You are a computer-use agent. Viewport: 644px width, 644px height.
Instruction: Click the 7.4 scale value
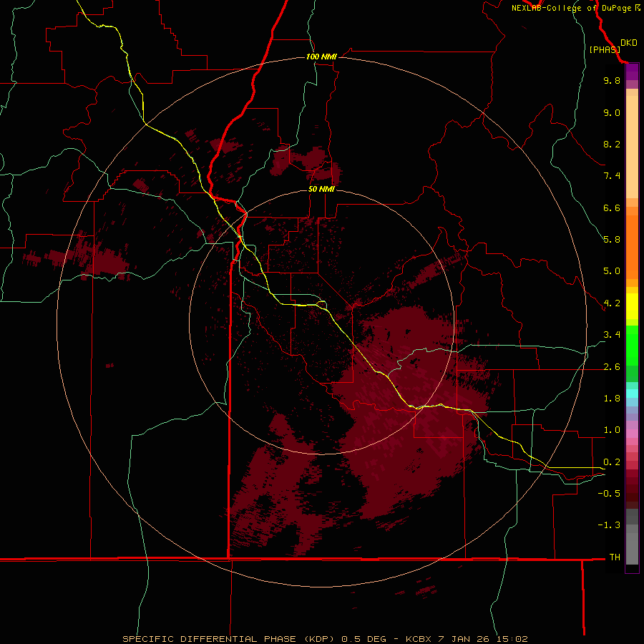point(612,176)
